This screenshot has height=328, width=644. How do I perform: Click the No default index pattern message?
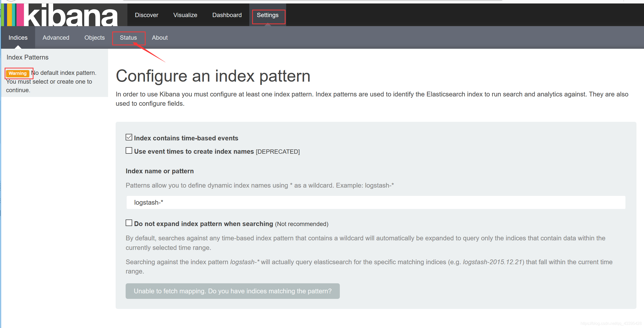(51, 81)
